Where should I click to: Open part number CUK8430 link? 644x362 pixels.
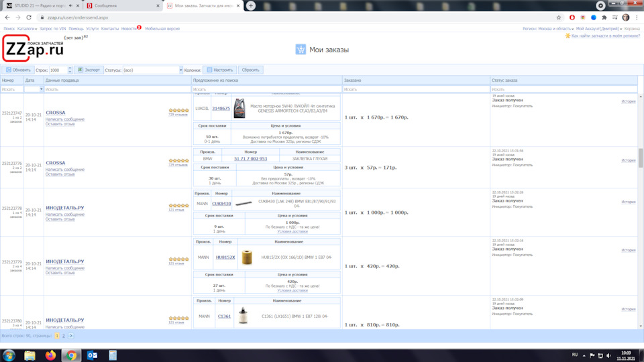(221, 204)
